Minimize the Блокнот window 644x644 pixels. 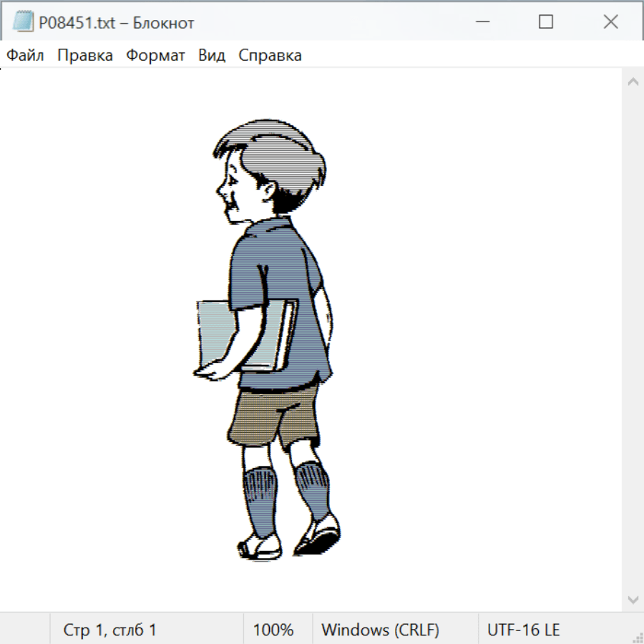482,22
